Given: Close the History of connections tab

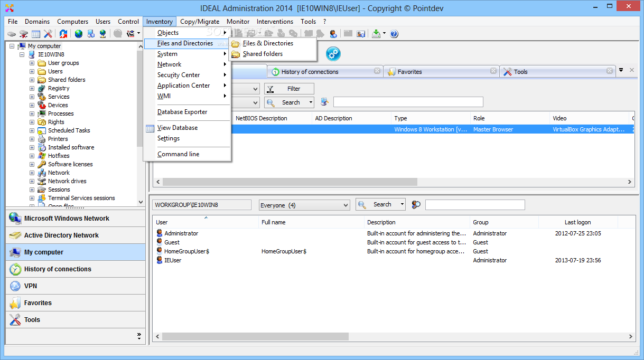Looking at the screenshot, I should click(x=377, y=71).
